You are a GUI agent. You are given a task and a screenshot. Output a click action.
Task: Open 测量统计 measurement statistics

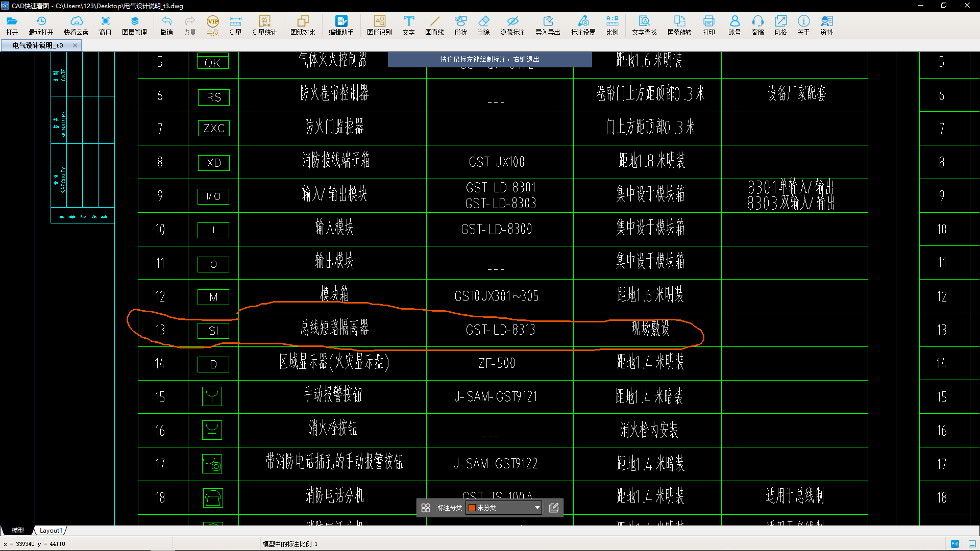pyautogui.click(x=264, y=25)
